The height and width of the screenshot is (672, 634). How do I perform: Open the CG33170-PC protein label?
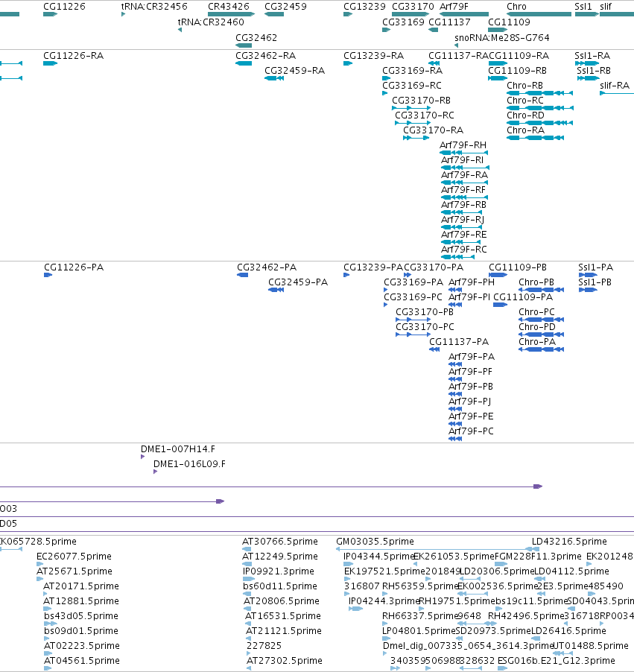point(425,326)
